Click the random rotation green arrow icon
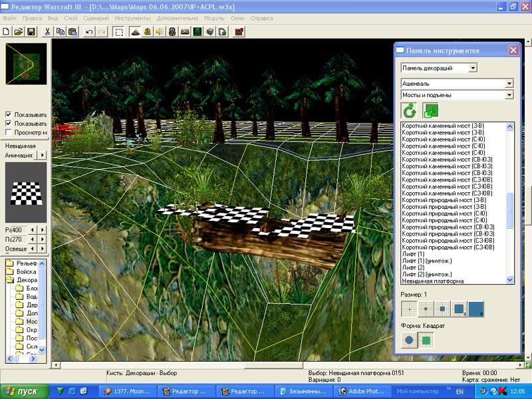 coord(410,110)
